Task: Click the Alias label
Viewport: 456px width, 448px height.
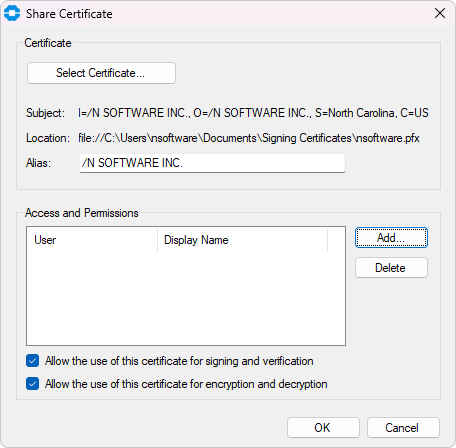Action: coord(38,163)
